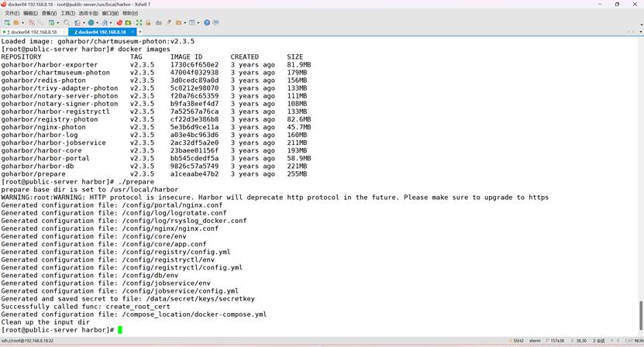Expand the Open Session folder dropdown arrow
The image size is (644, 347).
coord(22,22)
